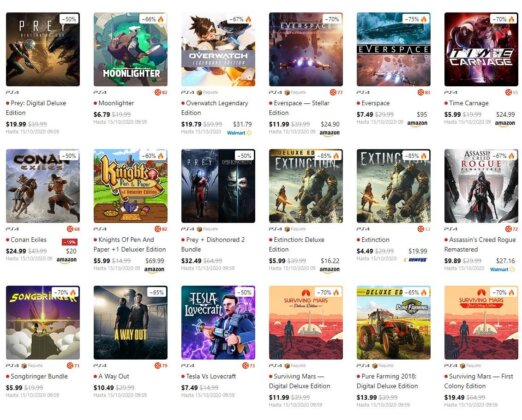Click the Amazon logo under Everspace price
Screen dimensions: 522x420
(x=417, y=123)
